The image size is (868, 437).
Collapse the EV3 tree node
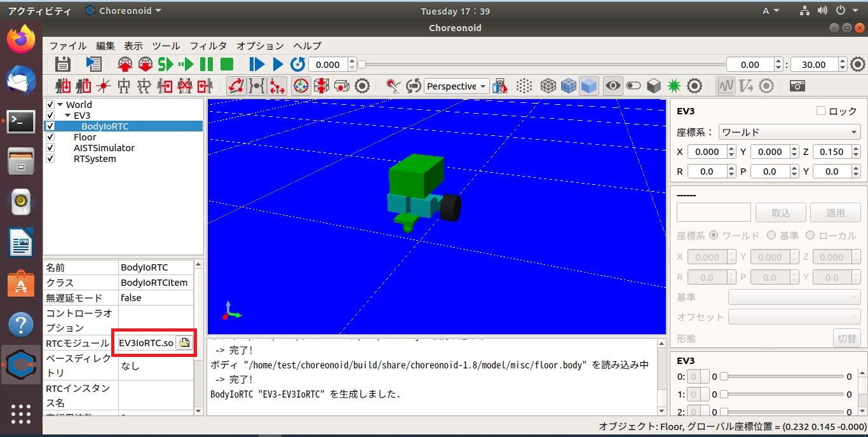click(68, 116)
